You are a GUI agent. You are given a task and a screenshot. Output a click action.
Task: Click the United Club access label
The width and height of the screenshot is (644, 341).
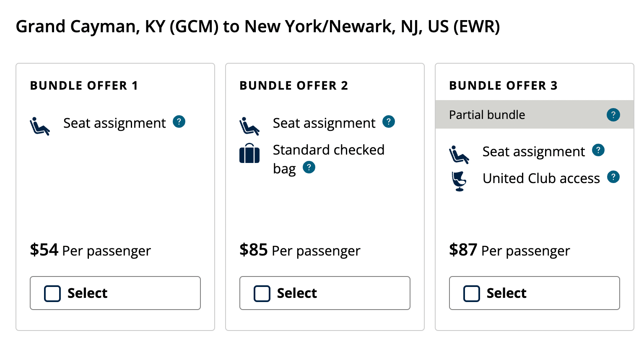coord(541,178)
